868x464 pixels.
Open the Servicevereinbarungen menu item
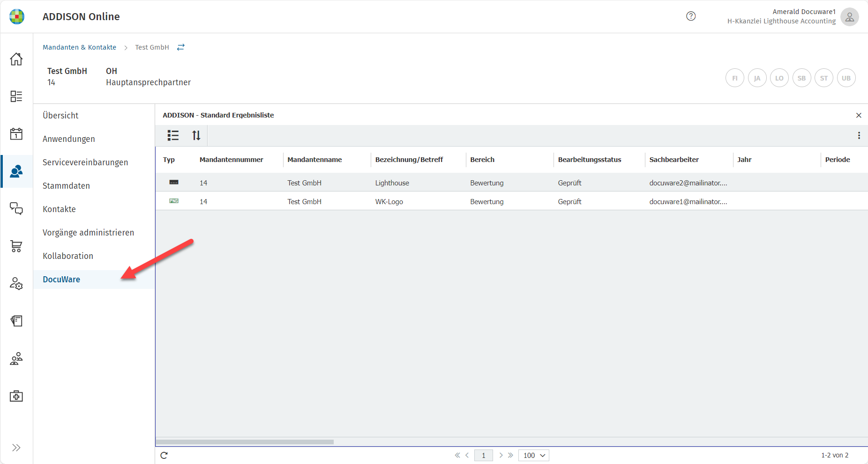[85, 162]
